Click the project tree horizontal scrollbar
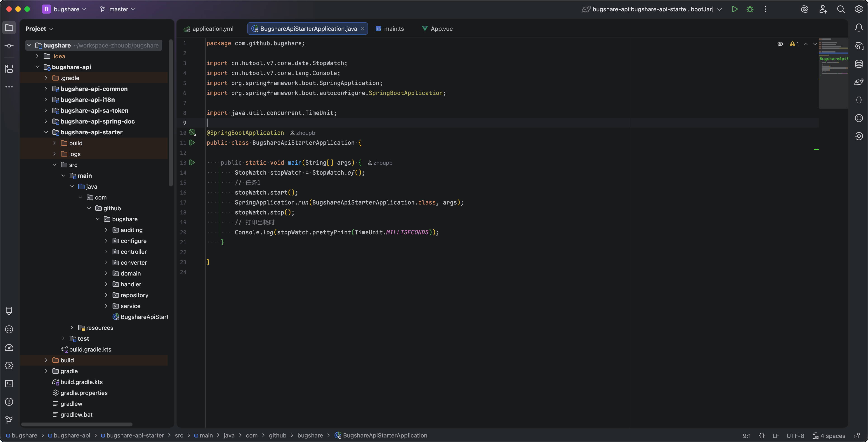 77,424
